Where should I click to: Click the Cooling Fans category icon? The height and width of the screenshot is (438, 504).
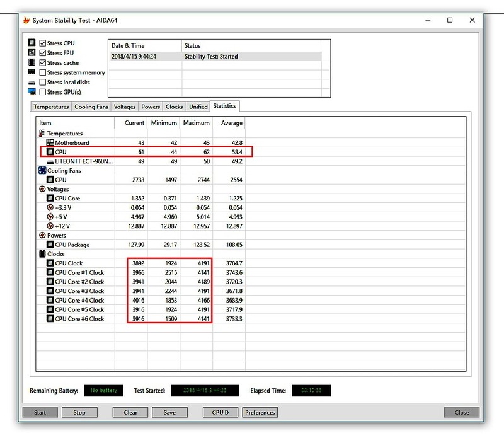[42, 170]
